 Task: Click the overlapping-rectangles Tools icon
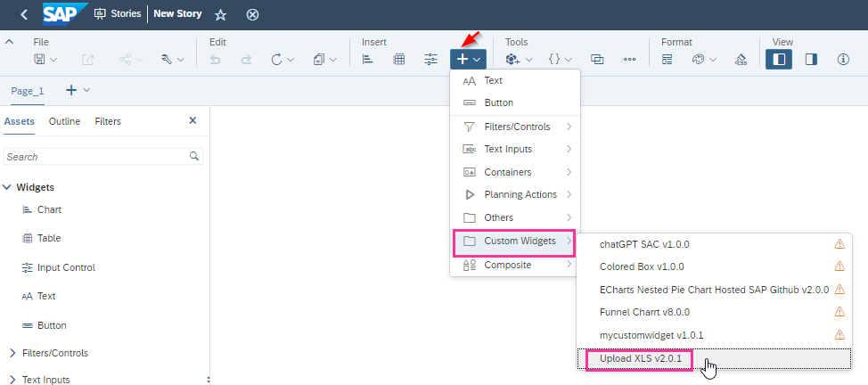(x=597, y=60)
